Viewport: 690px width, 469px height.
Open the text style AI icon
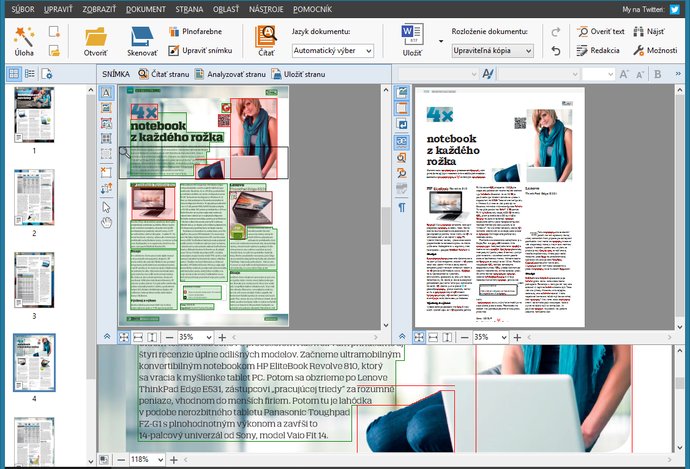pos(488,74)
